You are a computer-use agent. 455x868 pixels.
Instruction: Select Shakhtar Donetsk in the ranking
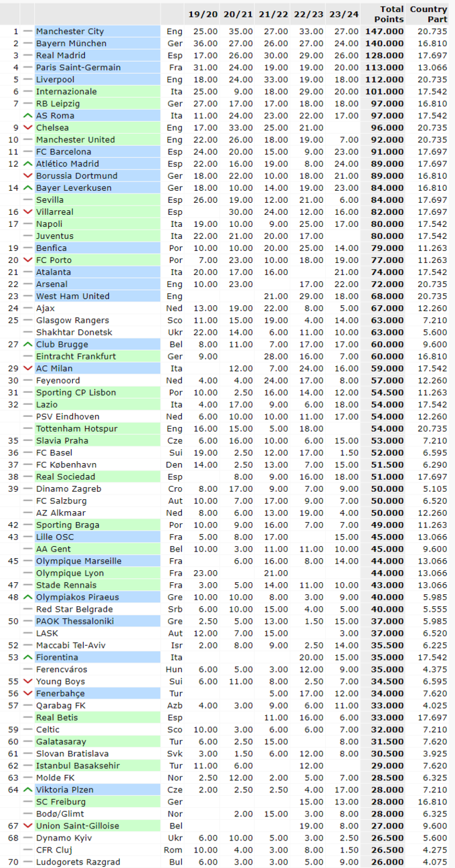[x=74, y=333]
